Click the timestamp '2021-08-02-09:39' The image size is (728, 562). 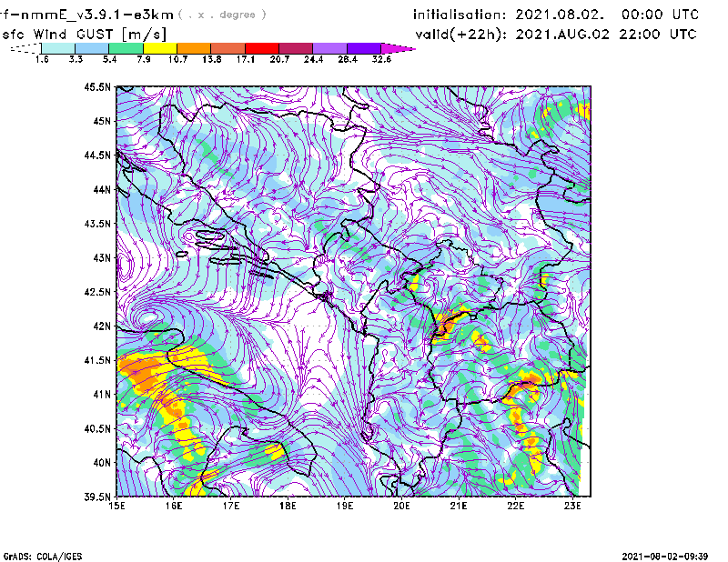coord(665,557)
